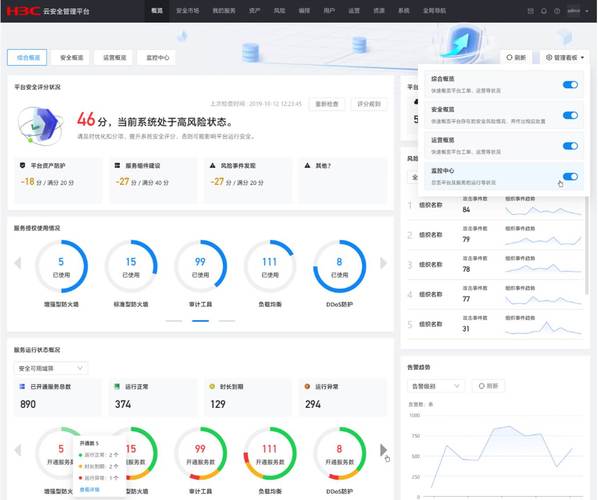598x500 pixels.
Task: Click the 负载均衡 status ring showing 111
Action: (x=270, y=453)
